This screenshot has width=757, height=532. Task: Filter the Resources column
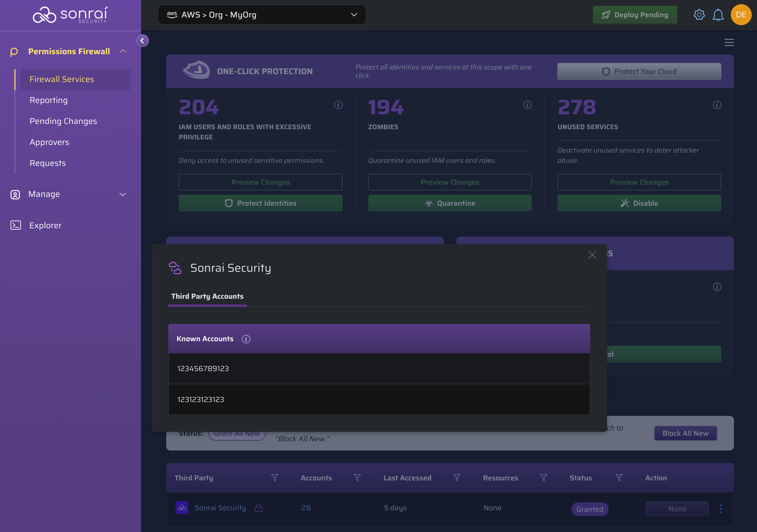(543, 477)
